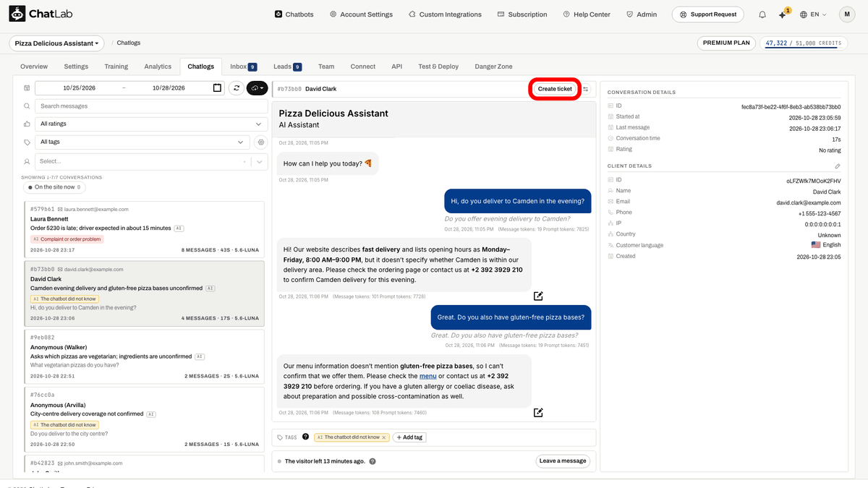Edit the bot reply about Camden delivery
The height and width of the screenshot is (488, 868).
pos(538,296)
